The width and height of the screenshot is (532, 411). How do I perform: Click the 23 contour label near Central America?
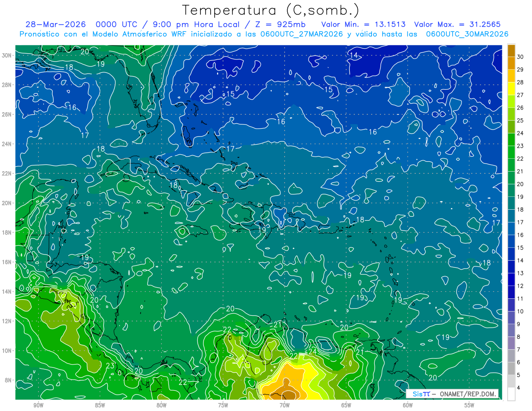click(110, 366)
